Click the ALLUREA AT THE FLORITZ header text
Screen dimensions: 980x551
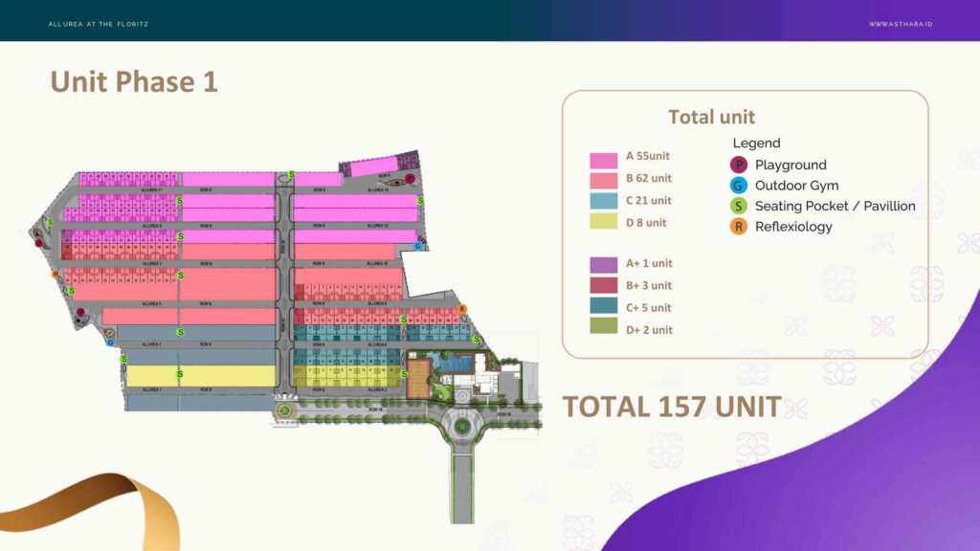[99, 24]
